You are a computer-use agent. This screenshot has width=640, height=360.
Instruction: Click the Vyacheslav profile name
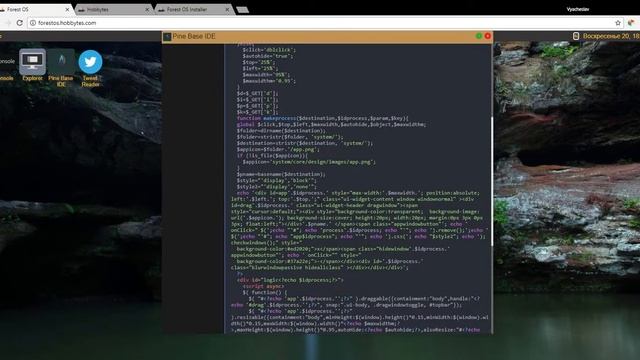coord(578,9)
